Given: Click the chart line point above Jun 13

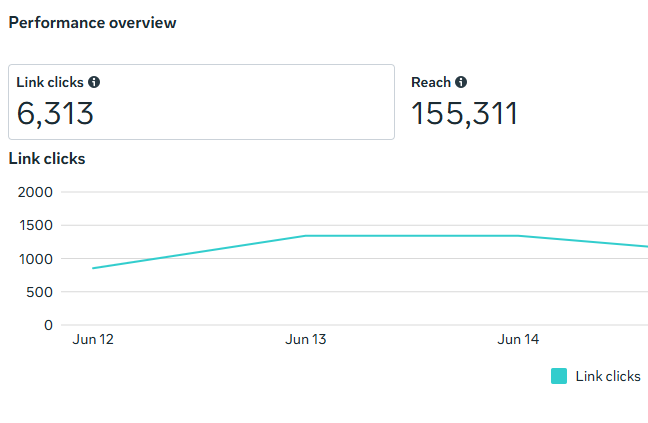Looking at the screenshot, I should 306,236.
